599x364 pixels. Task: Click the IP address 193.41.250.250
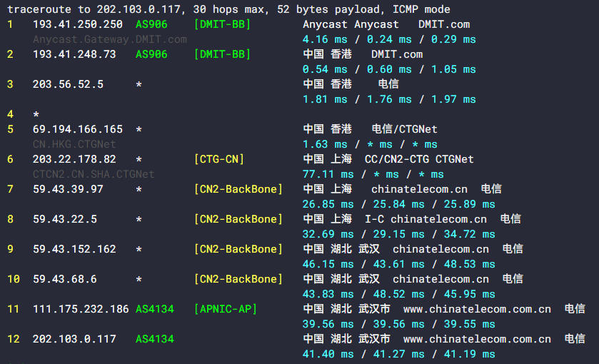(x=78, y=24)
